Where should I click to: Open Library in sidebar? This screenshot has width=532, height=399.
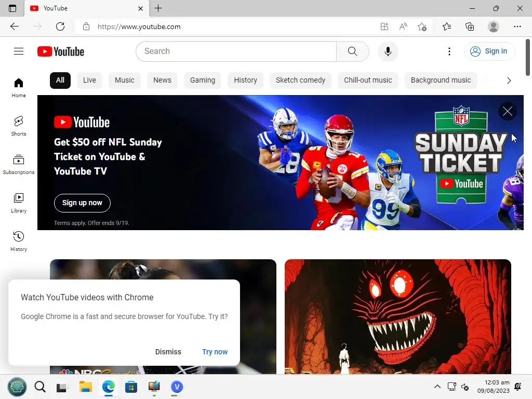click(x=19, y=203)
